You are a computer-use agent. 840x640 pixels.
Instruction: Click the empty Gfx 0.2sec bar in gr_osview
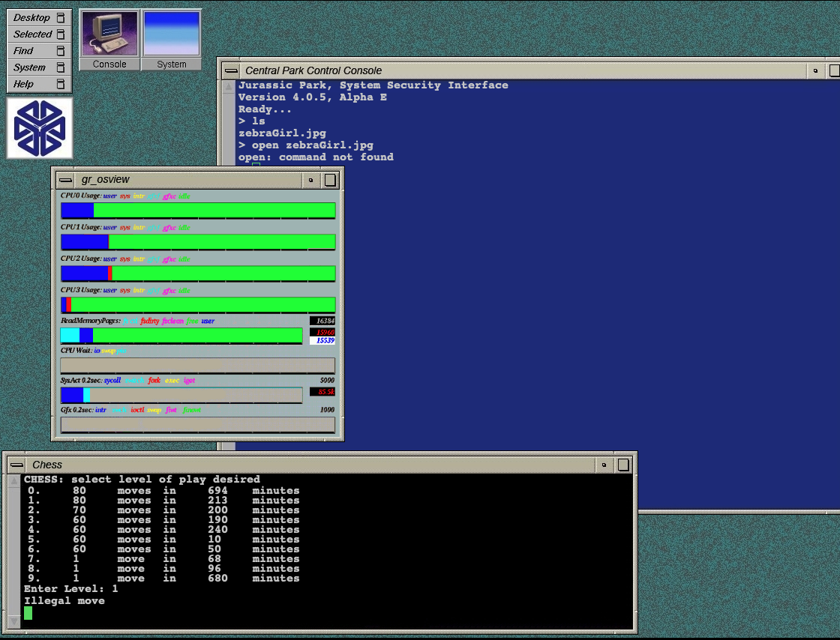click(x=198, y=425)
